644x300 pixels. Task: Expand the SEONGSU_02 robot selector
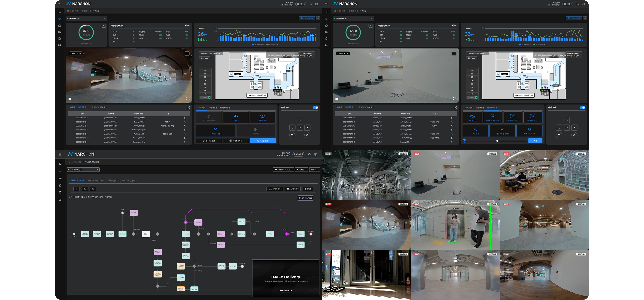[x=83, y=170]
